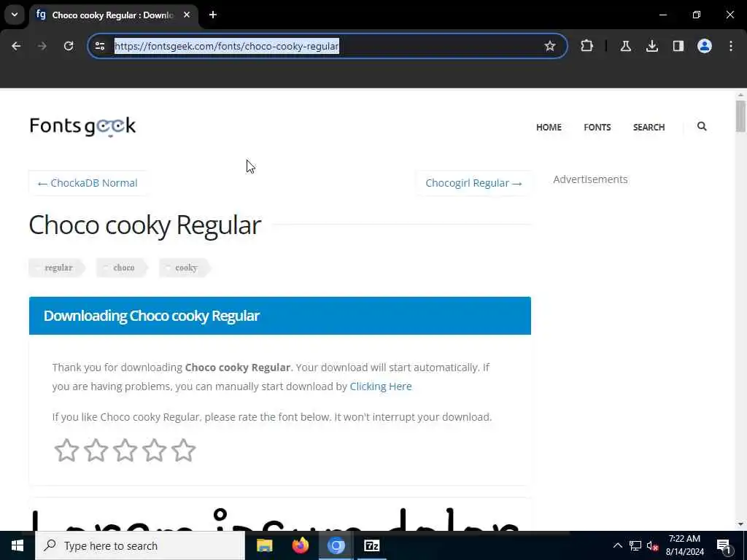Click the regular tag

coord(57,268)
